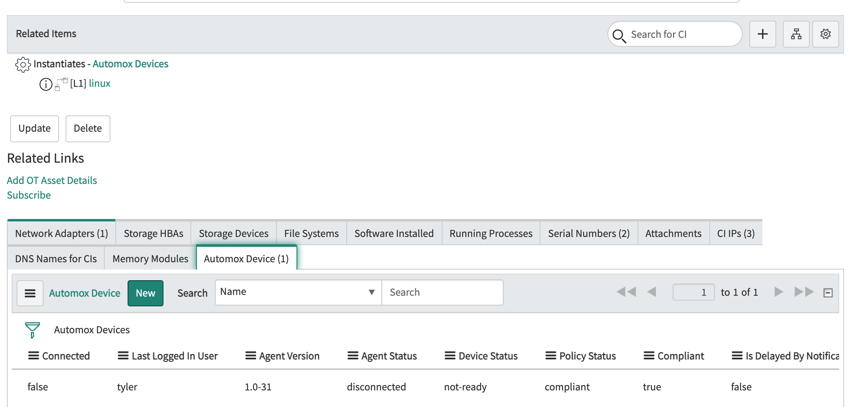The width and height of the screenshot is (850, 407).
Task: Switch to the CI IPs (3) tab
Action: click(736, 234)
